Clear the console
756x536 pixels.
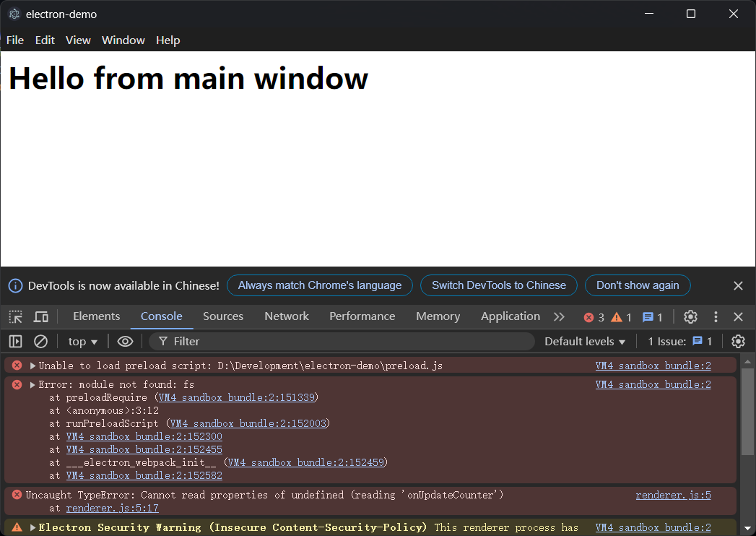(x=41, y=342)
